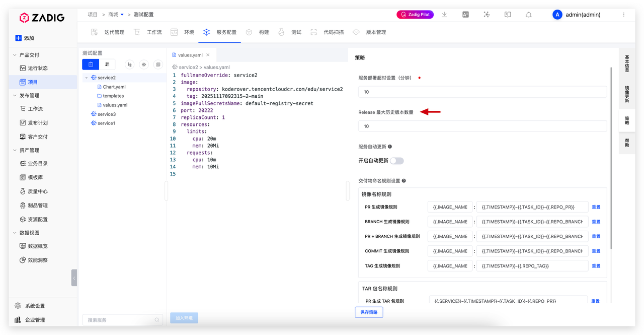
Task: Open the 镜像更新 side tab
Action: (x=627, y=94)
